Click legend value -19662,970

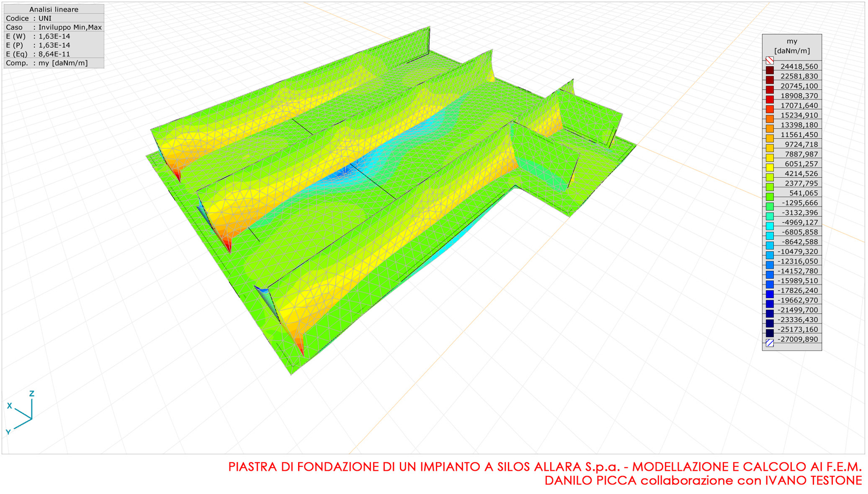click(x=798, y=300)
